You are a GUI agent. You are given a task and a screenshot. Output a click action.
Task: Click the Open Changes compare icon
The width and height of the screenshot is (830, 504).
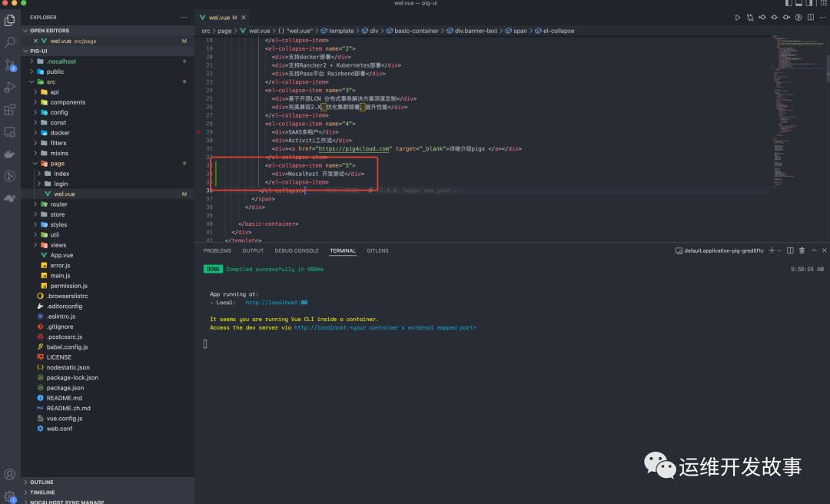pos(749,18)
